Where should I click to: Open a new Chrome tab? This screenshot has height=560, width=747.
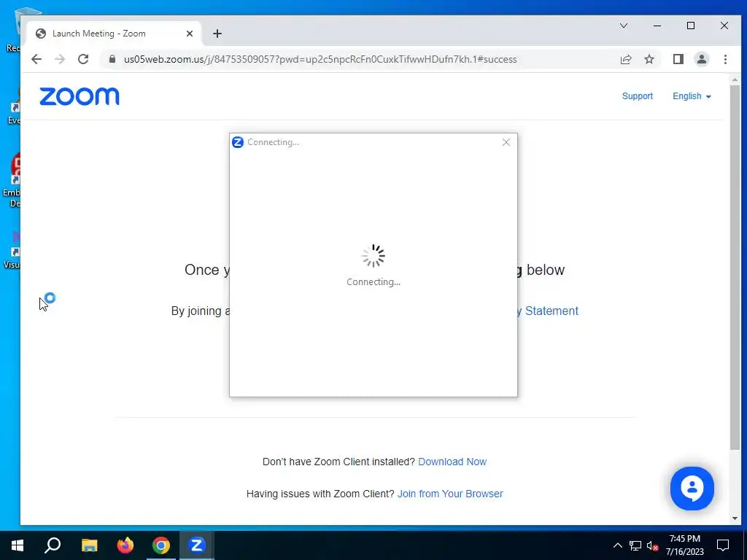(x=217, y=34)
